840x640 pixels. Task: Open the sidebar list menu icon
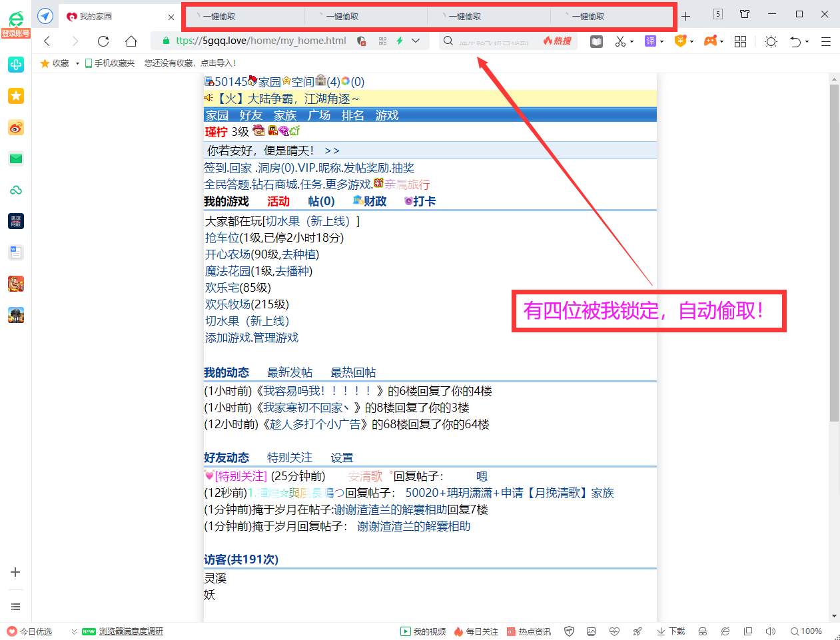[16, 607]
